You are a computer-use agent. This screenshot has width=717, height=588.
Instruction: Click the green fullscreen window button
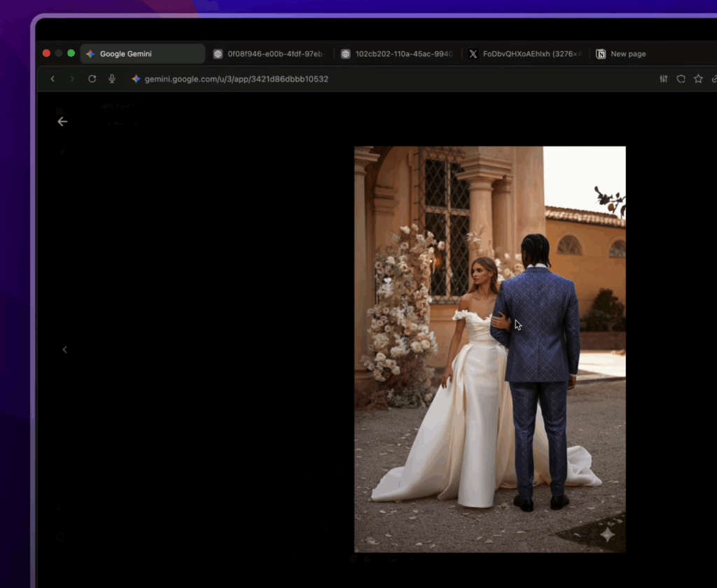click(x=71, y=53)
